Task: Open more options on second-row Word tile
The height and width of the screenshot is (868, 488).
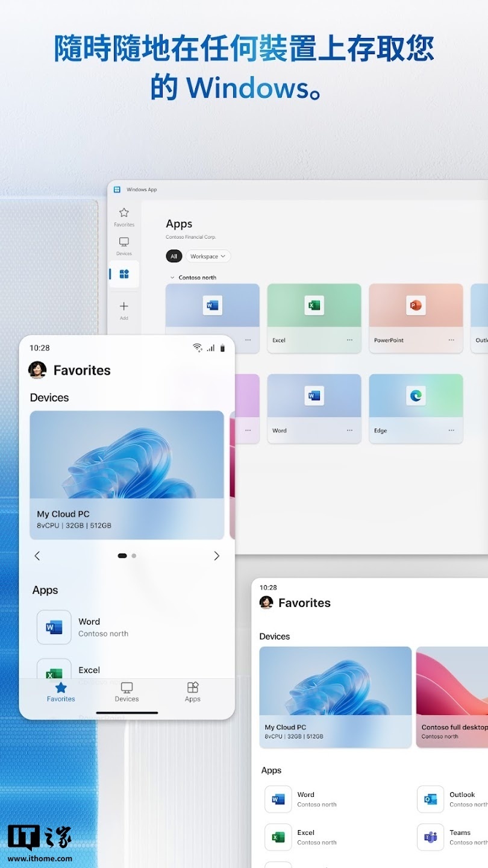Action: [x=349, y=430]
